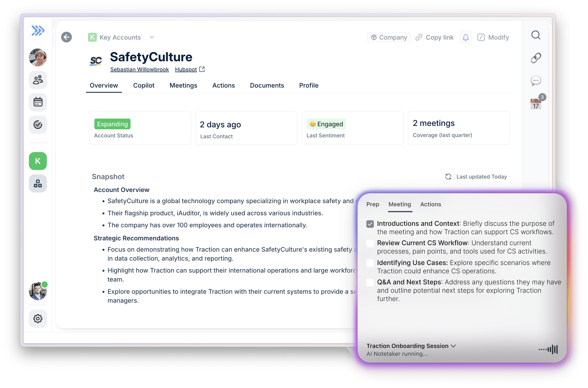Click the notification bell icon
588x388 pixels.
(x=465, y=37)
